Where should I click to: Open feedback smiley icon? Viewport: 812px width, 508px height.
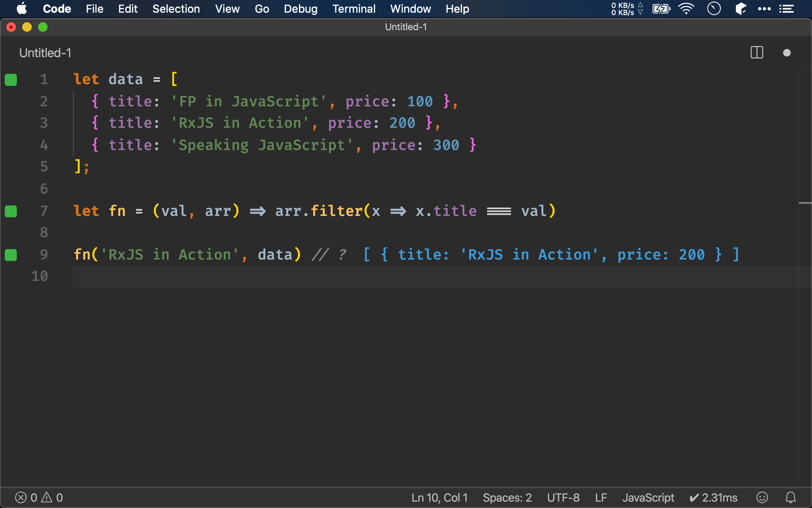click(x=762, y=498)
